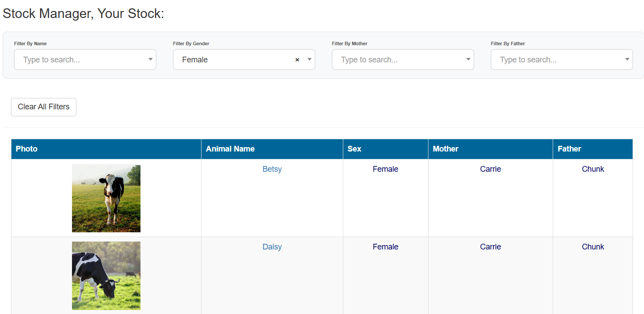
Task: Click the Father column header
Action: click(593, 149)
